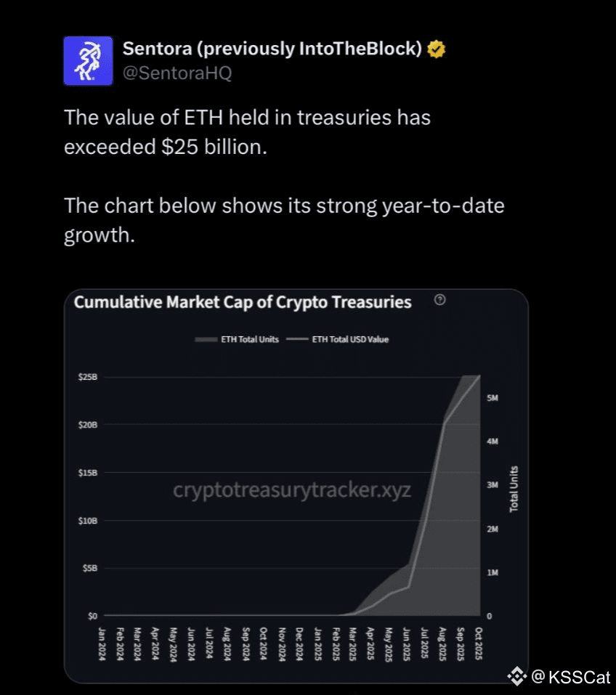Click the 5M right-axis label
This screenshot has width=616, height=695.
click(492, 399)
